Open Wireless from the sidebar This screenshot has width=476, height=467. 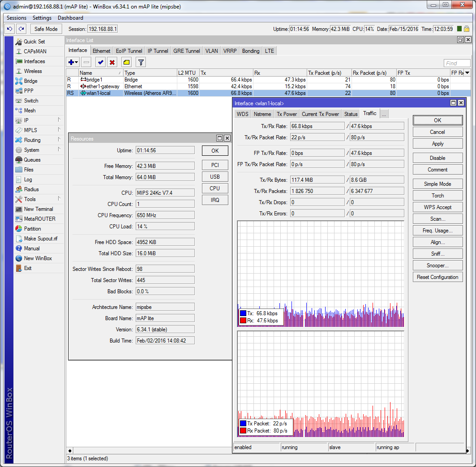pos(33,71)
